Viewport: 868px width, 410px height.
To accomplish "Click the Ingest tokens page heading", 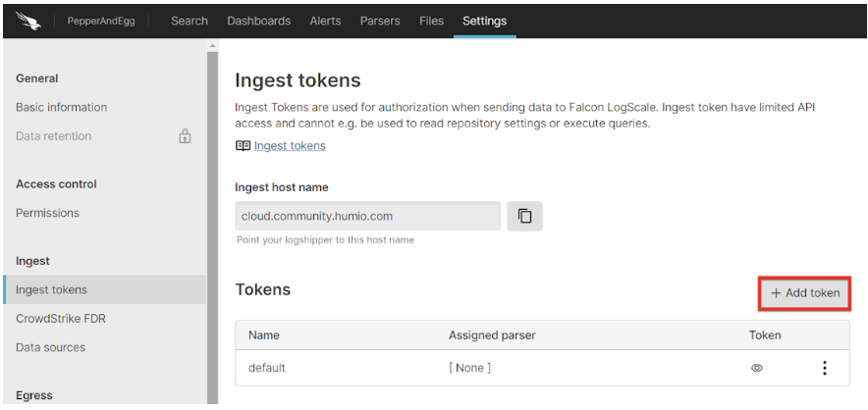I will click(x=298, y=80).
